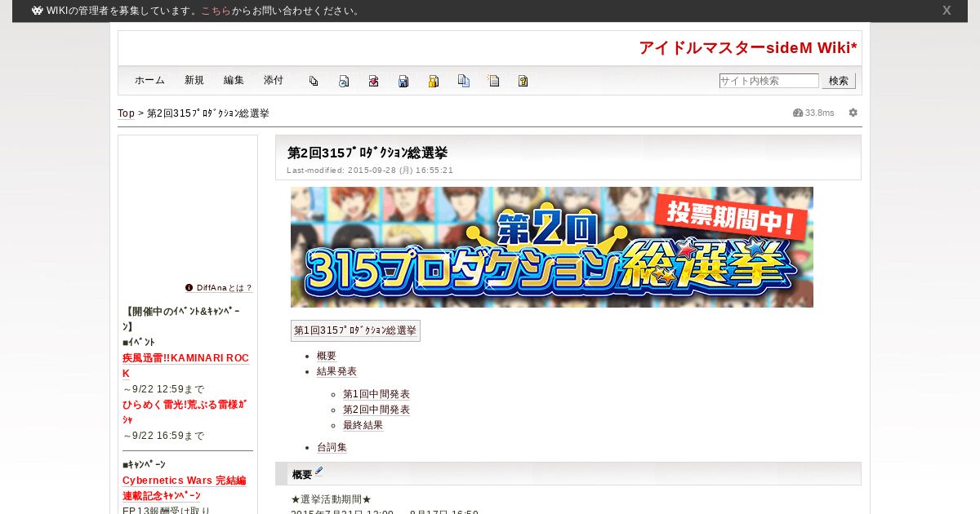Click the サイト内検索 search input field
980x514 pixels.
click(768, 81)
